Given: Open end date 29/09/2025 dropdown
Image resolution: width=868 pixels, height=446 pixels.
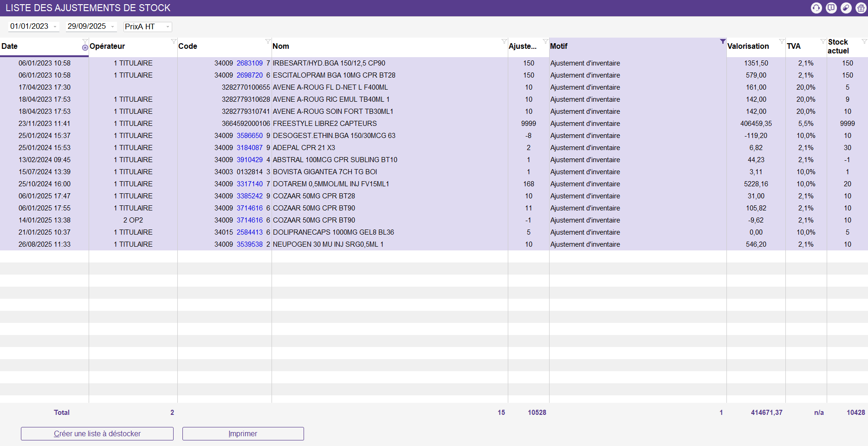Looking at the screenshot, I should (x=112, y=26).
